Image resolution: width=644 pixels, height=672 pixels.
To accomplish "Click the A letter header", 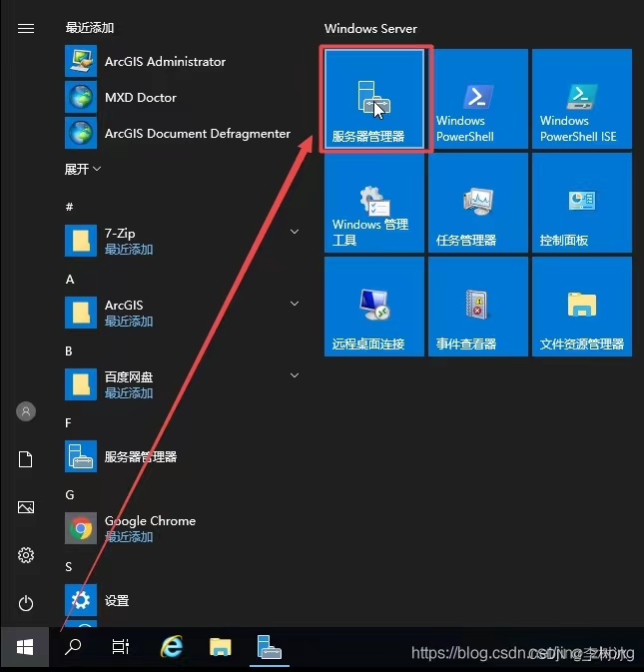I will click(70, 280).
